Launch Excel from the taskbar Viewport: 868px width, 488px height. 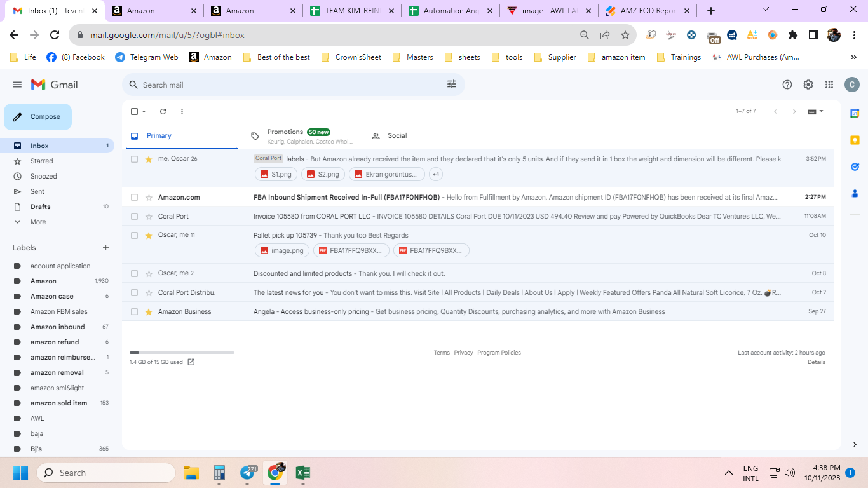(x=303, y=473)
